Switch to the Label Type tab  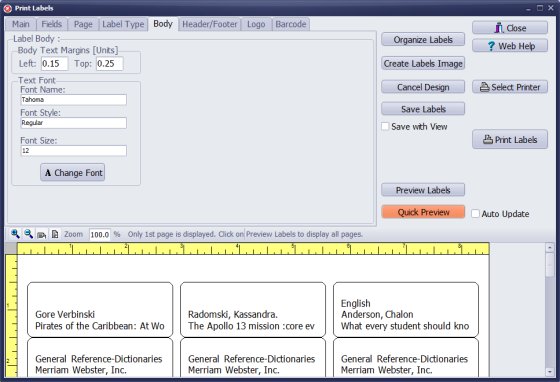click(123, 24)
